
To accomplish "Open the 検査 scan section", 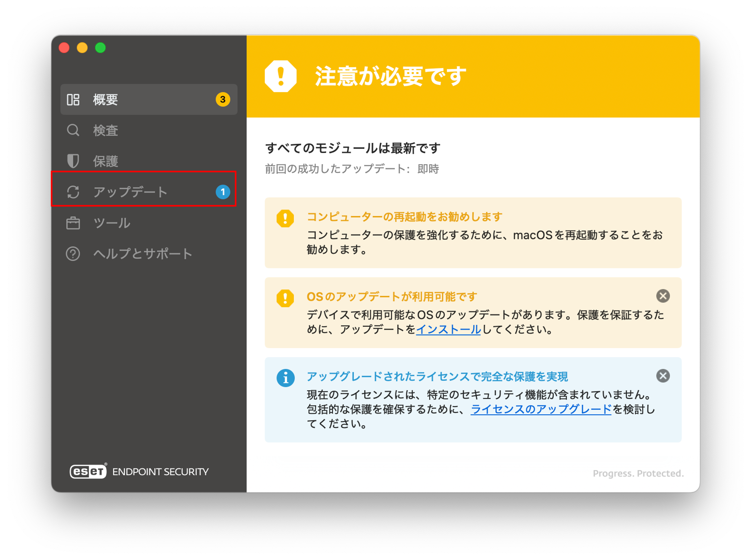I will tap(149, 130).
